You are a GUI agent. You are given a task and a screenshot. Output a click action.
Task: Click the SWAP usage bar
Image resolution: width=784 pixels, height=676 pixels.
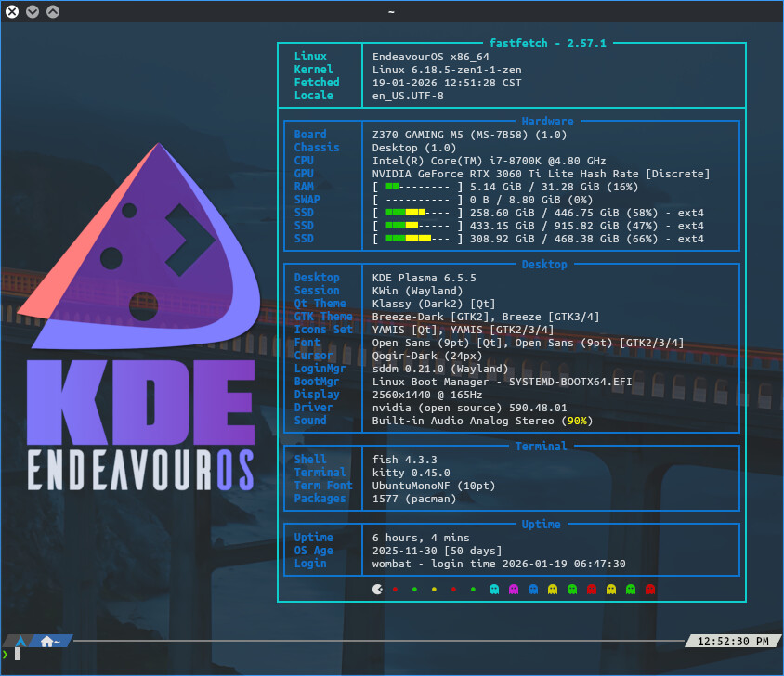point(417,200)
